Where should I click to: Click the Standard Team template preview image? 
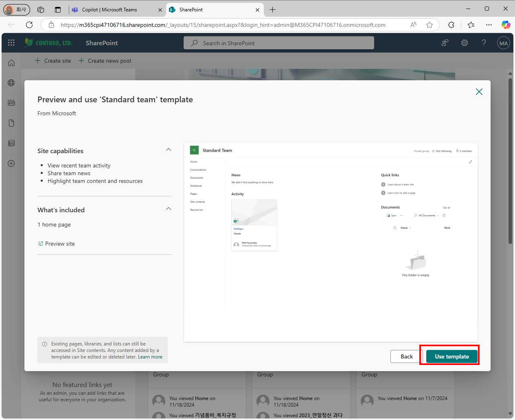point(331,242)
